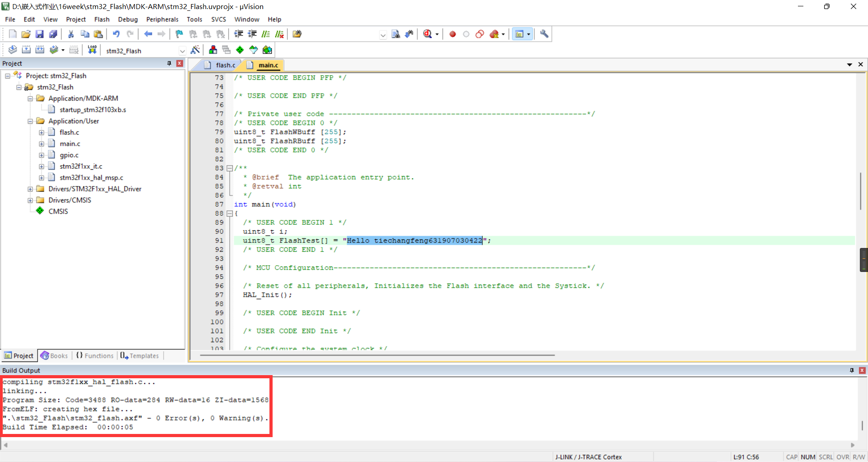Rebuild all target files icon
868x462 pixels.
coord(40,50)
